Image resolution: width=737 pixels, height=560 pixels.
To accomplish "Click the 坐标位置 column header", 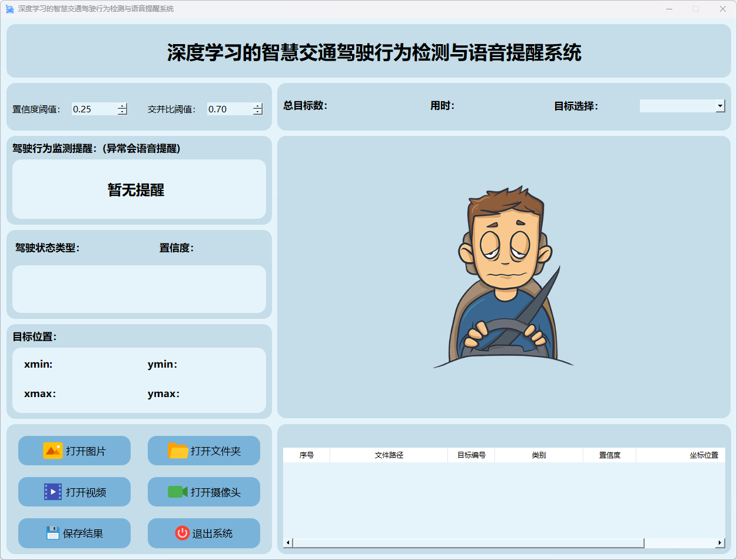I will click(x=681, y=455).
